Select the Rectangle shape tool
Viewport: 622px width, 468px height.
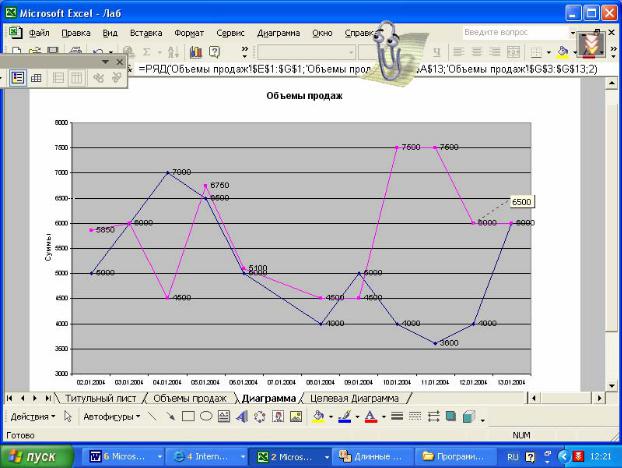(x=188, y=416)
